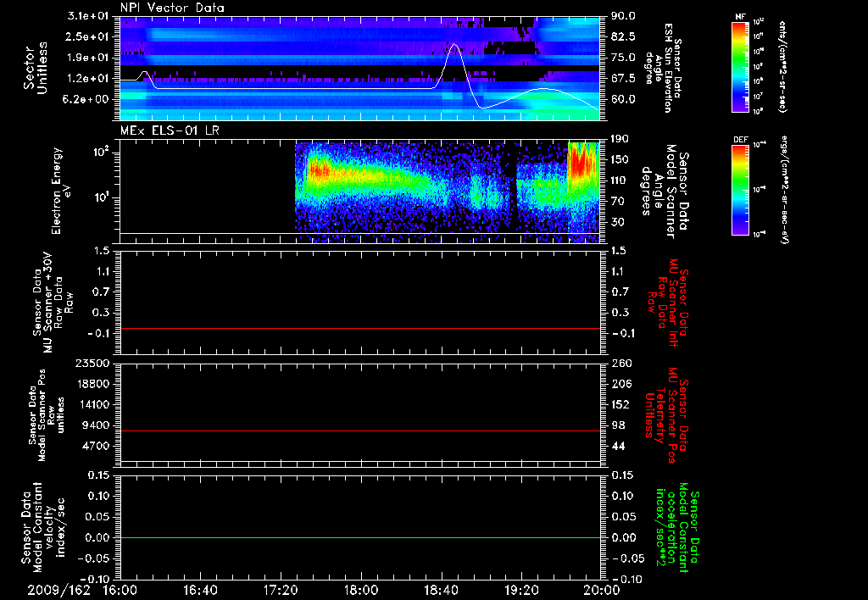Screen dimensions: 868x600
Task: Click the white sun elevation curve peak
Action: (x=454, y=46)
